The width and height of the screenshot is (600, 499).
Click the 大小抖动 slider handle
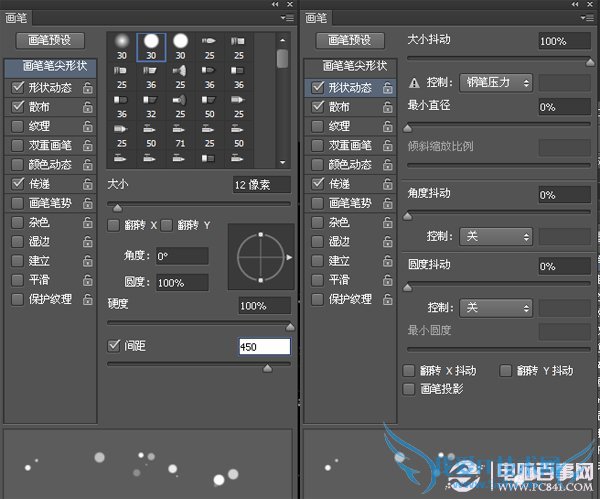pyautogui.click(x=590, y=62)
